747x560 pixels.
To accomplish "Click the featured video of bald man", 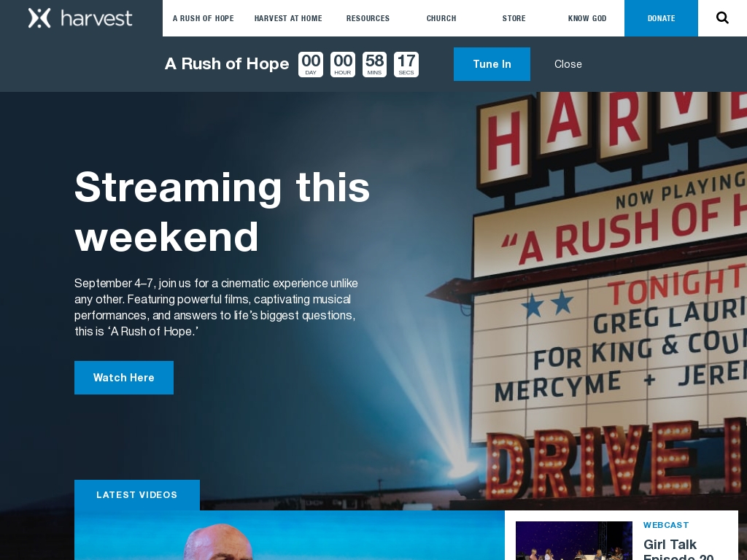I will click(289, 536).
